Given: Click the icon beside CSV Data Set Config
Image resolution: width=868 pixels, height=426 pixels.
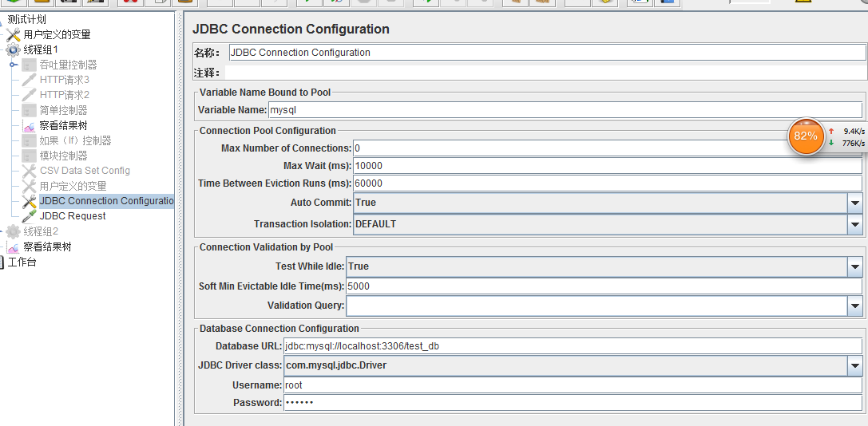Looking at the screenshot, I should click(30, 171).
